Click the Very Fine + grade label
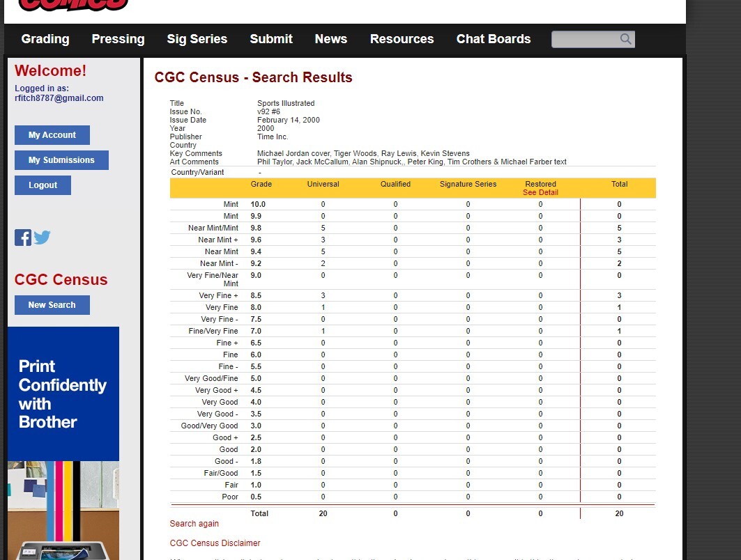Image resolution: width=741 pixels, height=560 pixels. 218,295
